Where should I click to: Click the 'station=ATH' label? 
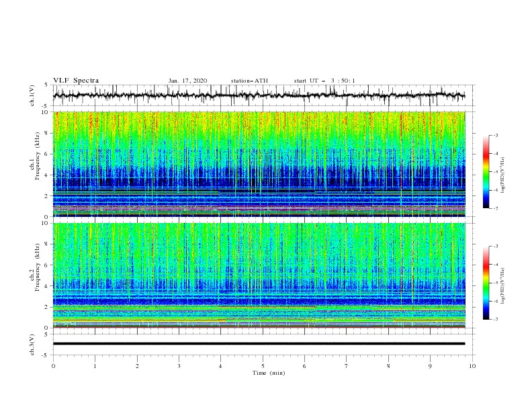click(x=249, y=81)
